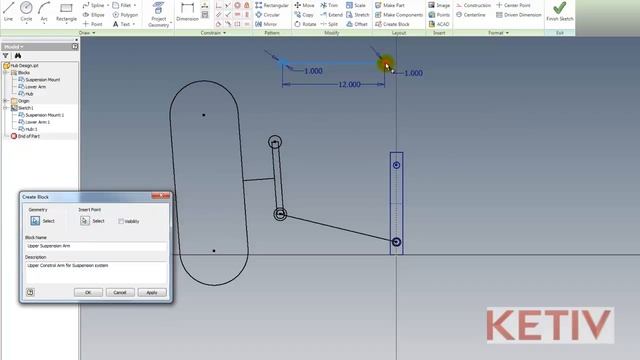Choose the Point tool
This screenshot has width=640, height=360.
pos(93,24)
